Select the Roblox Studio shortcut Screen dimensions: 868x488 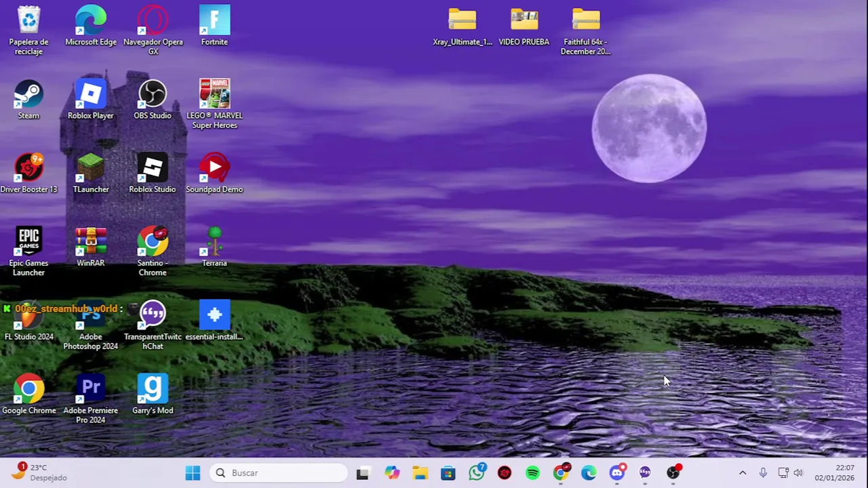153,174
